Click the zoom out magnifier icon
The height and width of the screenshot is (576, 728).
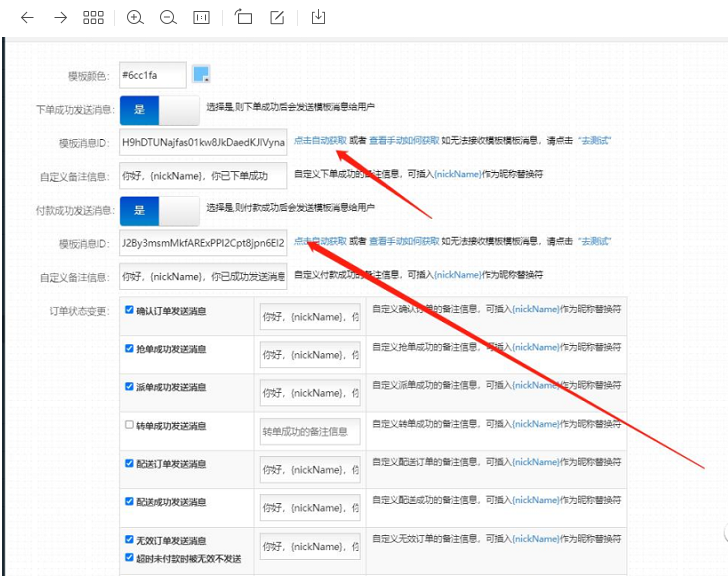point(167,18)
